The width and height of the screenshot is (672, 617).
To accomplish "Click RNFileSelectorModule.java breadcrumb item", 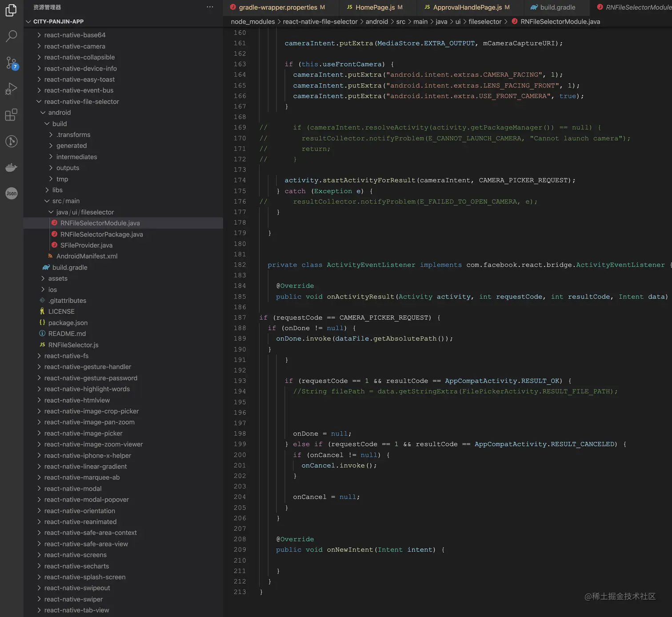I will (560, 21).
